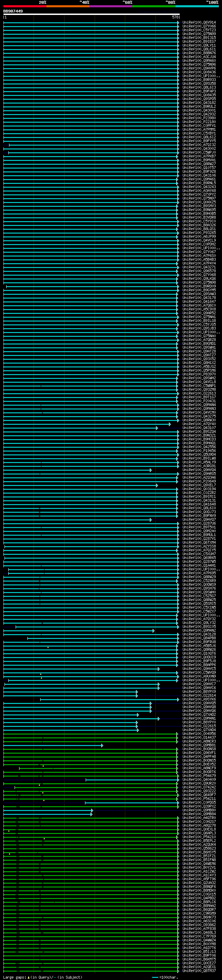The image size is (222, 980).
Task: Select hit label UniRef100_B9SZQ4
Action: pyautogui.click(x=199, y=431)
